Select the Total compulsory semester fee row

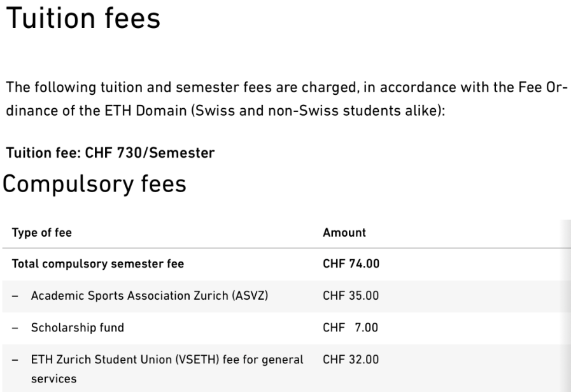coord(286,264)
